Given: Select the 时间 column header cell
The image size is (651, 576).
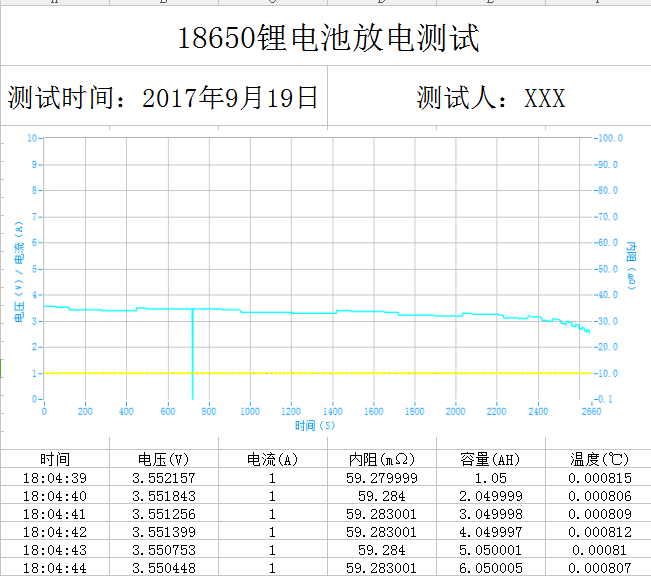Looking at the screenshot, I should click(55, 459).
